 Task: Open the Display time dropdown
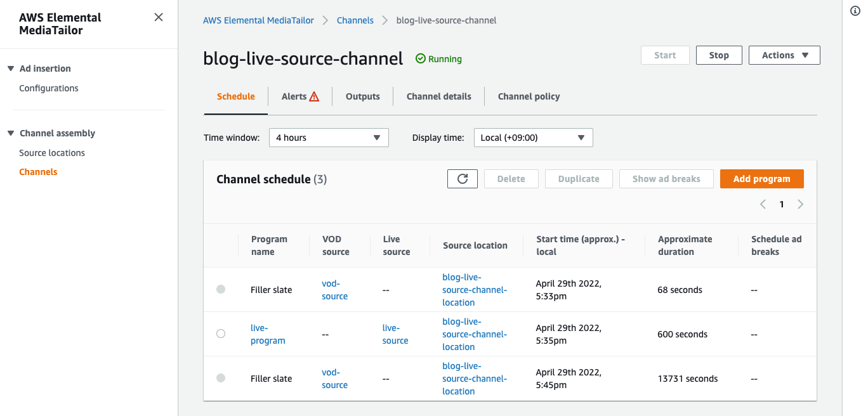click(533, 138)
